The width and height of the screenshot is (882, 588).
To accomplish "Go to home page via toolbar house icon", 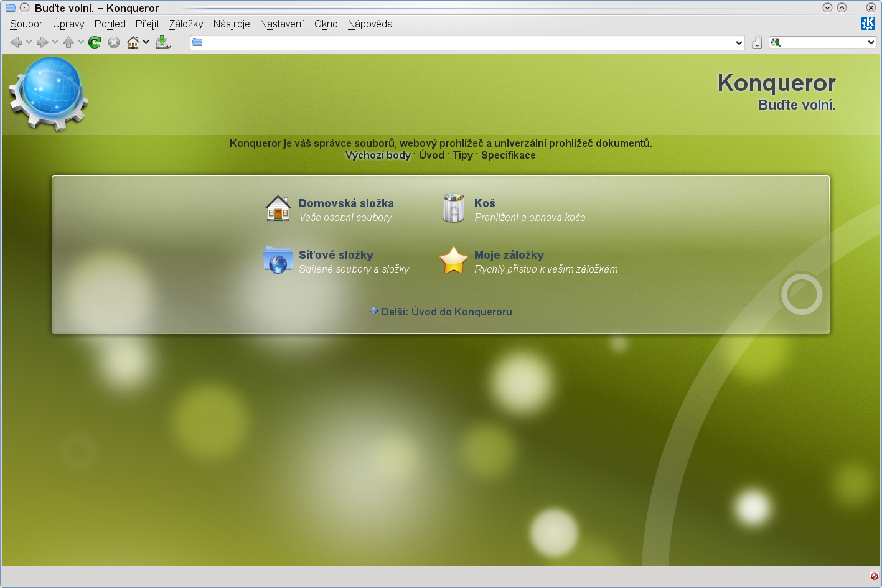I will pyautogui.click(x=133, y=42).
